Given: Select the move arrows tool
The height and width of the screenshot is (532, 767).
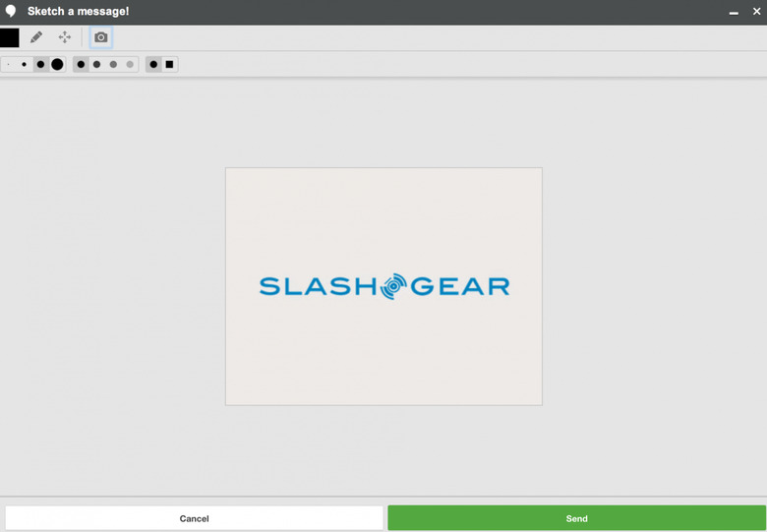Looking at the screenshot, I should click(65, 37).
